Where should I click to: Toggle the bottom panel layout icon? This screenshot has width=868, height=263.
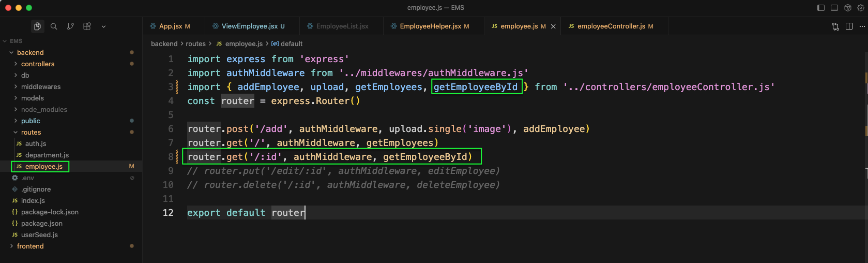point(834,8)
